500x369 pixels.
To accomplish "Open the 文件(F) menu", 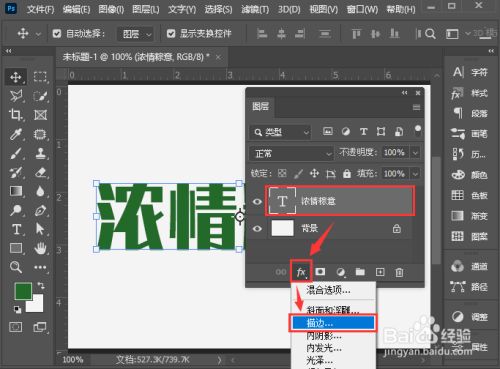I will pyautogui.click(x=40, y=9).
